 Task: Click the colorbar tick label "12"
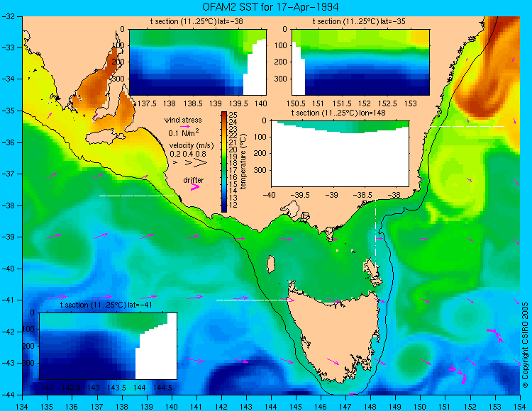pyautogui.click(x=233, y=205)
